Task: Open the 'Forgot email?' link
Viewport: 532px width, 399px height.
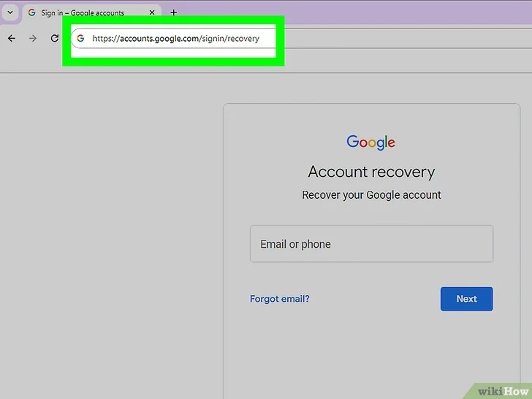Action: pos(280,299)
